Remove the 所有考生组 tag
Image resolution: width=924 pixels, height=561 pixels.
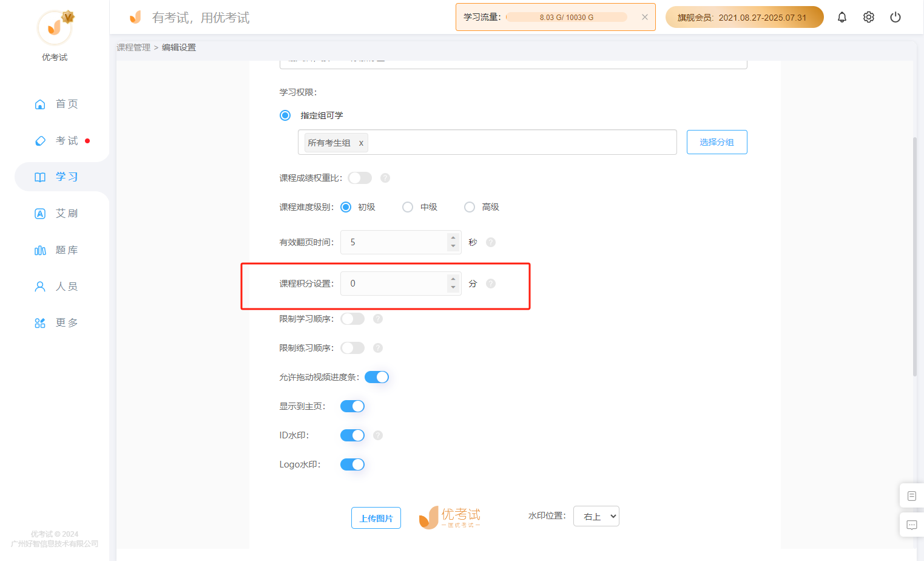point(361,143)
